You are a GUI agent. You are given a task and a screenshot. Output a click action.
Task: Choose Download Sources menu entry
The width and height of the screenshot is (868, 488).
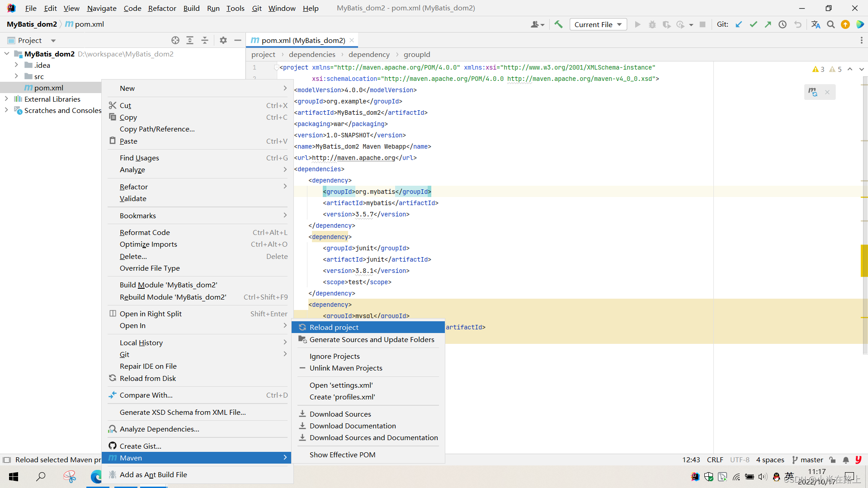pos(340,414)
